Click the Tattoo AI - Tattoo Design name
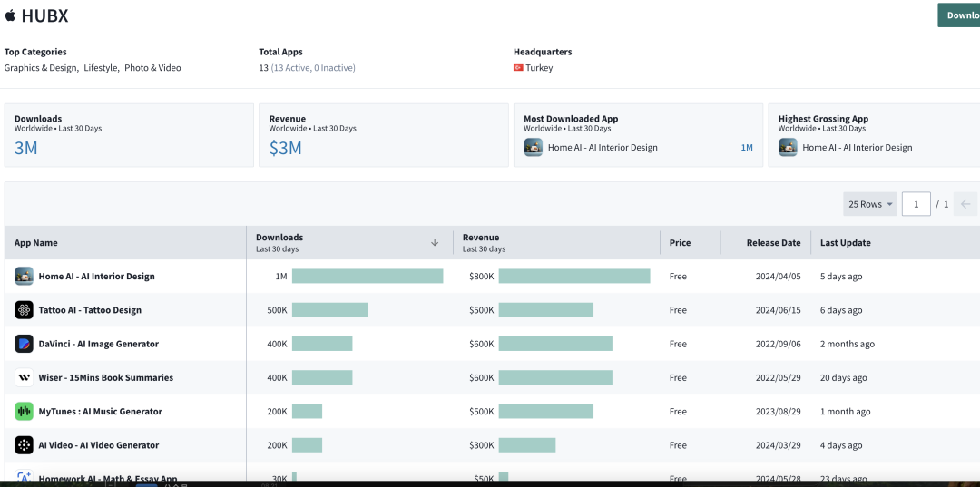 tap(90, 310)
